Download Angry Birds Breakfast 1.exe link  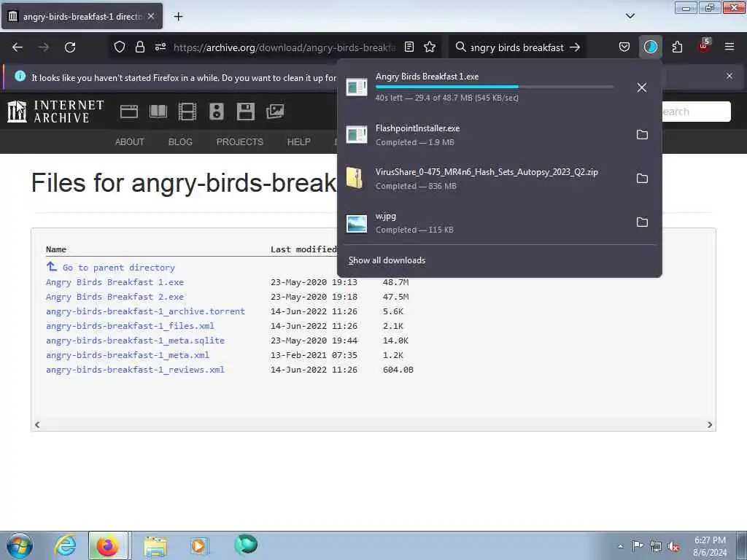point(115,282)
